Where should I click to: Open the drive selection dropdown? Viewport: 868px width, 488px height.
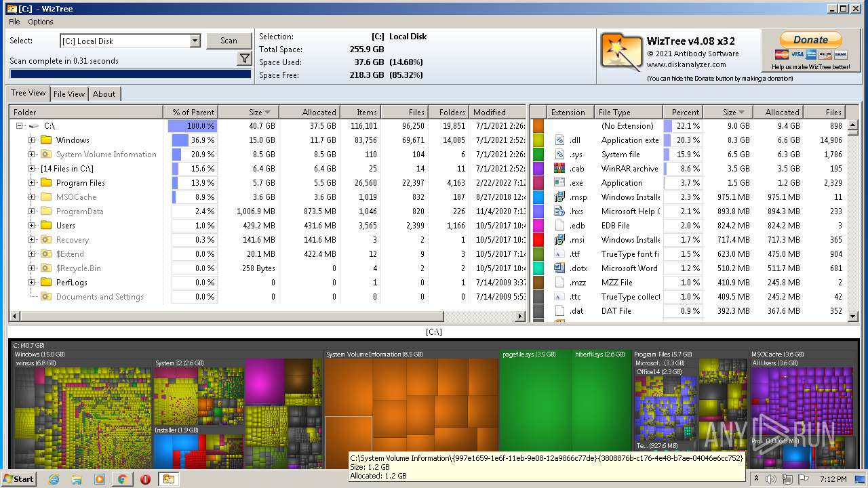[x=195, y=41]
